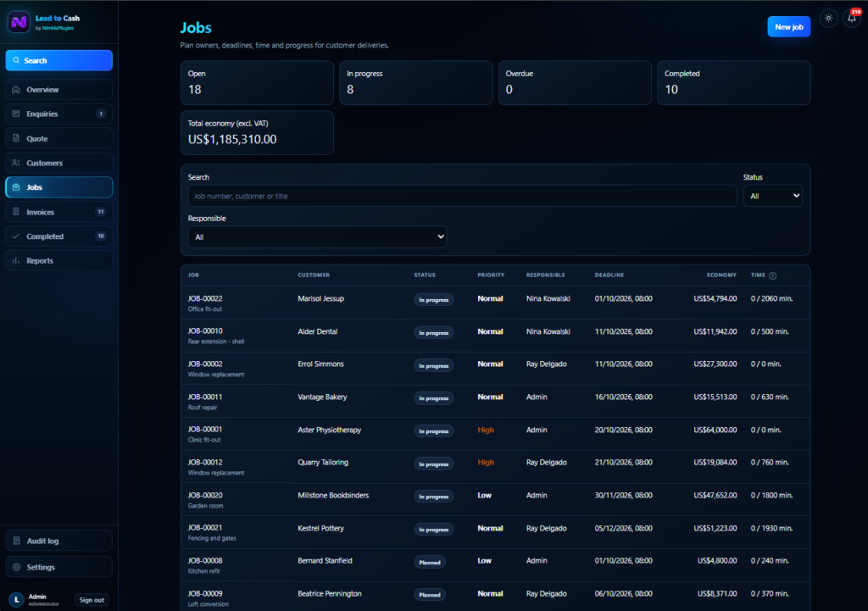
Task: Click the In progress summary card
Action: [x=415, y=82]
